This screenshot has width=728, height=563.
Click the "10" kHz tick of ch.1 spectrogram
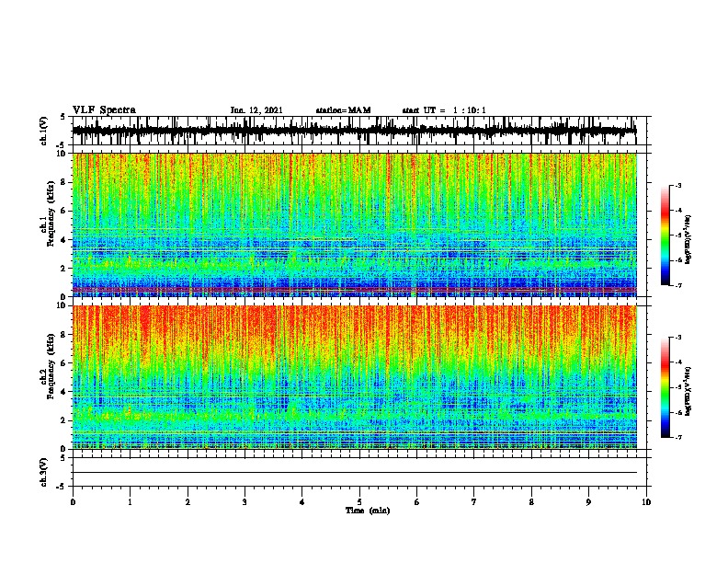click(62, 154)
